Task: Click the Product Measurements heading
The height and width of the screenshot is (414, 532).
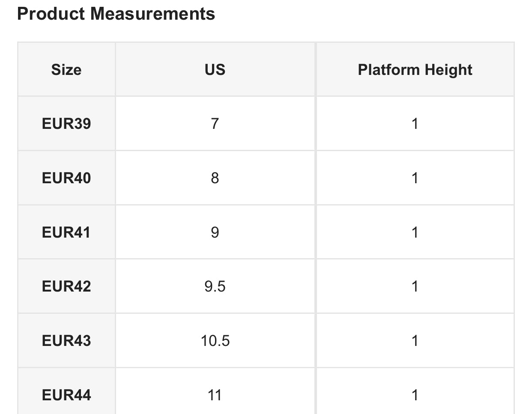Action: (116, 14)
